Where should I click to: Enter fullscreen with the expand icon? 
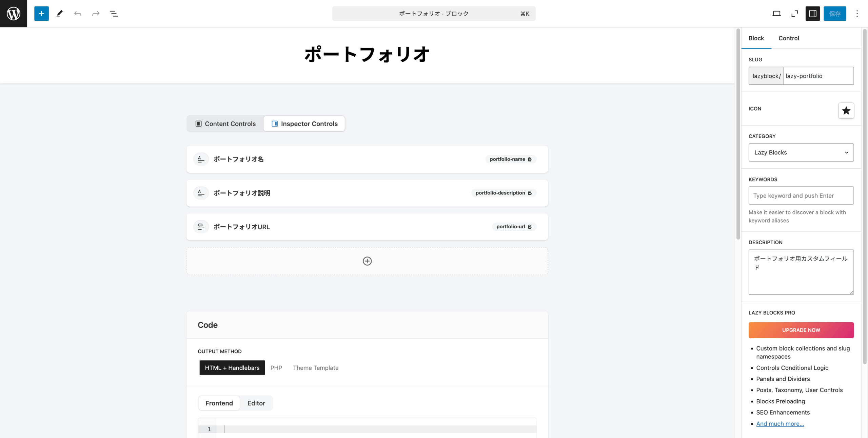pos(794,14)
